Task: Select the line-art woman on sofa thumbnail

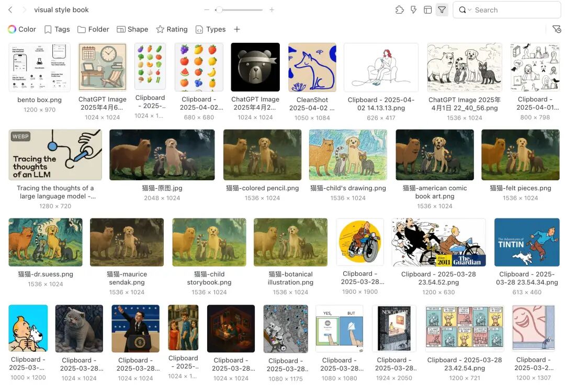Action: pos(381,67)
